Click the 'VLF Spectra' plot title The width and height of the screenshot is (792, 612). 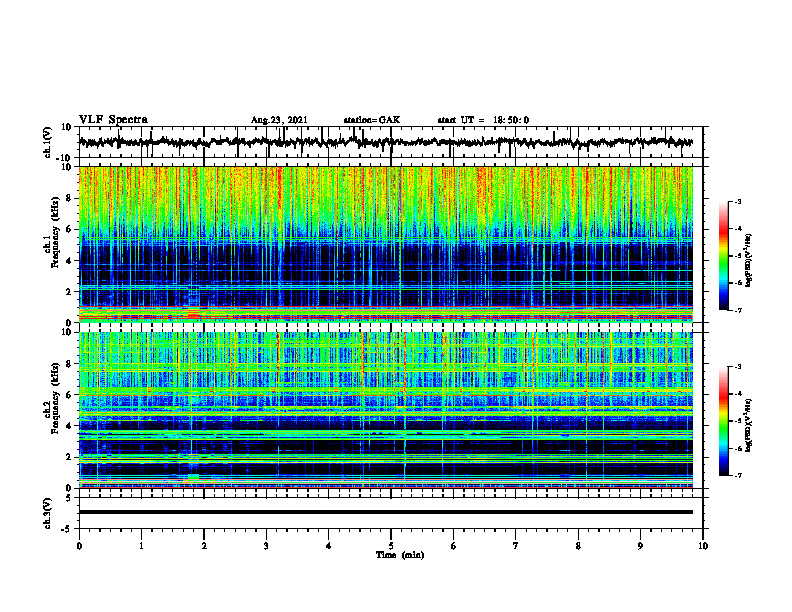pyautogui.click(x=113, y=119)
